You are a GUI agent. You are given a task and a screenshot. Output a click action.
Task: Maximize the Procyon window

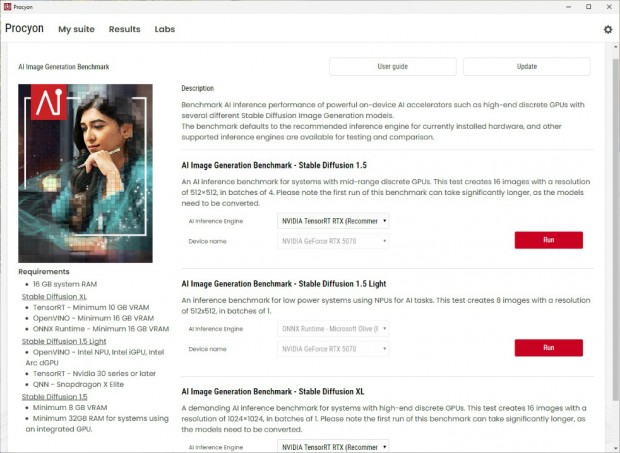coord(589,7)
